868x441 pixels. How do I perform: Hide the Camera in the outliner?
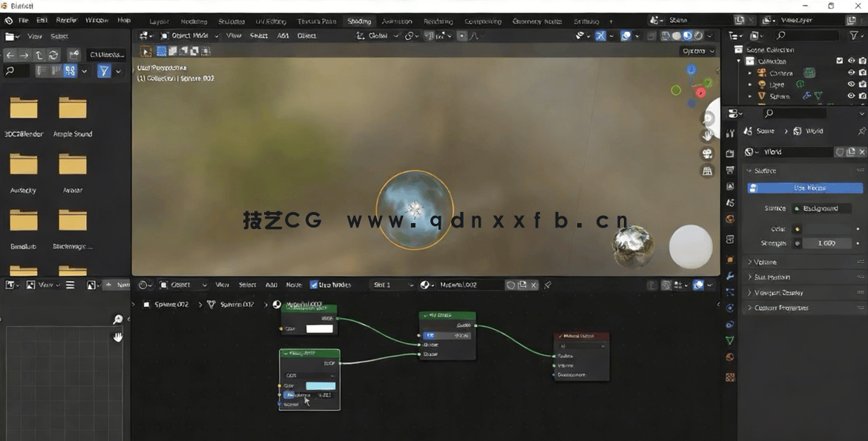click(852, 72)
